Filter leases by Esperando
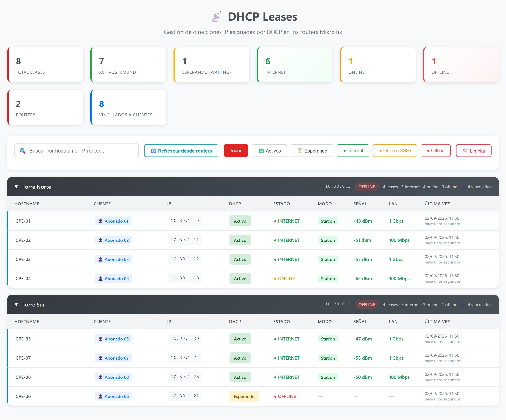Screen dimensions: 506x420 (x=312, y=151)
